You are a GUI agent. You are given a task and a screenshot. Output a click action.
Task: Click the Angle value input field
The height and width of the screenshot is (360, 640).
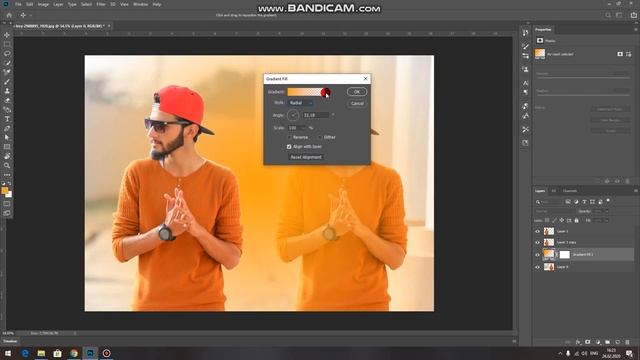[316, 115]
